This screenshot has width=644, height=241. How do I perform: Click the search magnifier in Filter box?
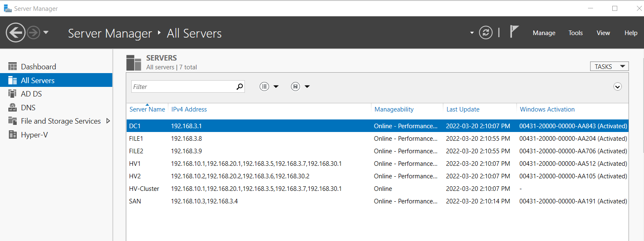tap(239, 86)
